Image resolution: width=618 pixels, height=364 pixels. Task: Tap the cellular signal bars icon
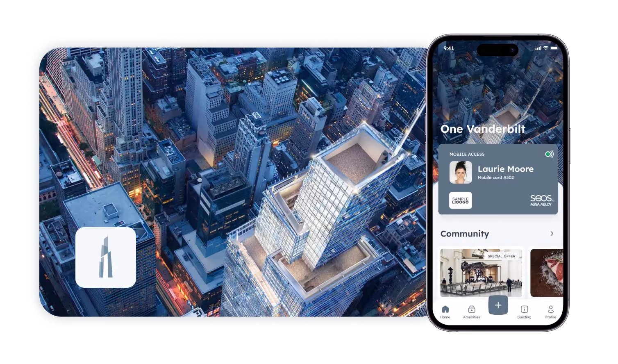(538, 48)
